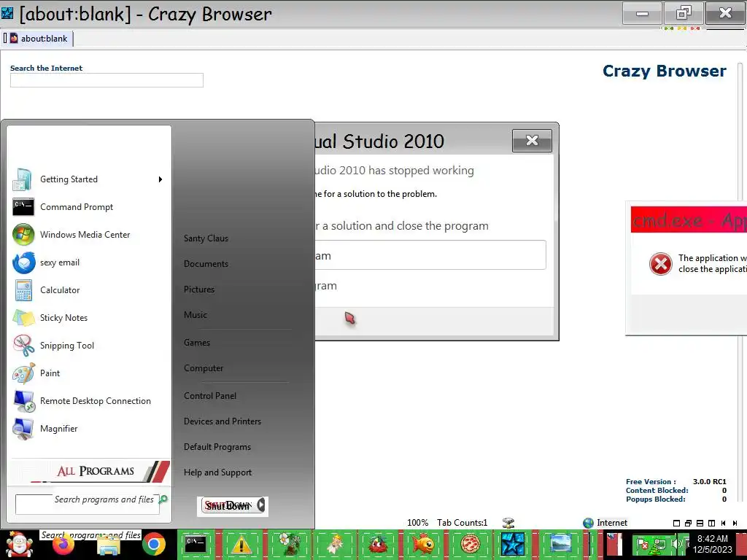Open the Santy Claus user folder

[206, 238]
